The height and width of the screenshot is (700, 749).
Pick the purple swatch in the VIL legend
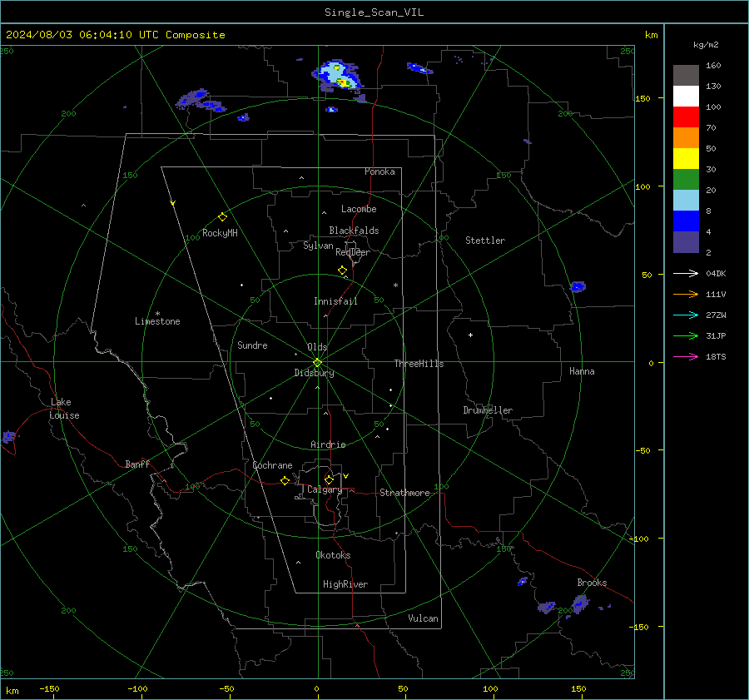point(686,241)
